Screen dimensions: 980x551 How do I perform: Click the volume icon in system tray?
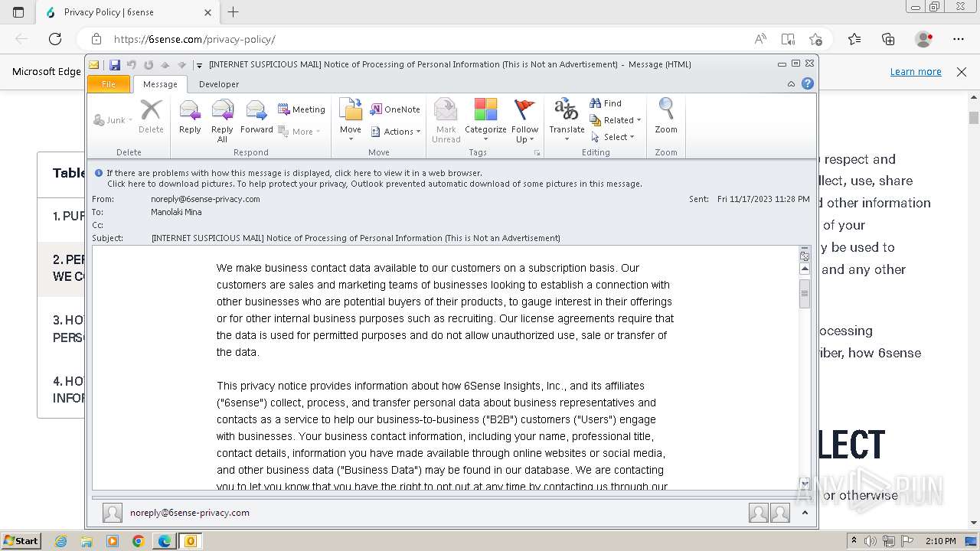pyautogui.click(x=871, y=541)
